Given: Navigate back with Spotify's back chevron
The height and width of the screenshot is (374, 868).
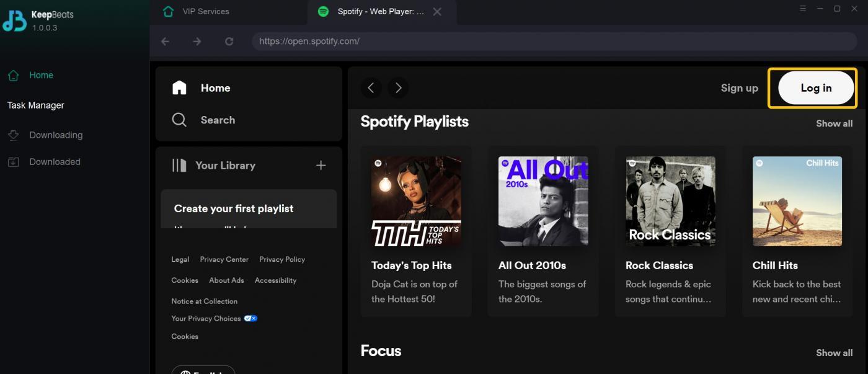Looking at the screenshot, I should pyautogui.click(x=371, y=87).
